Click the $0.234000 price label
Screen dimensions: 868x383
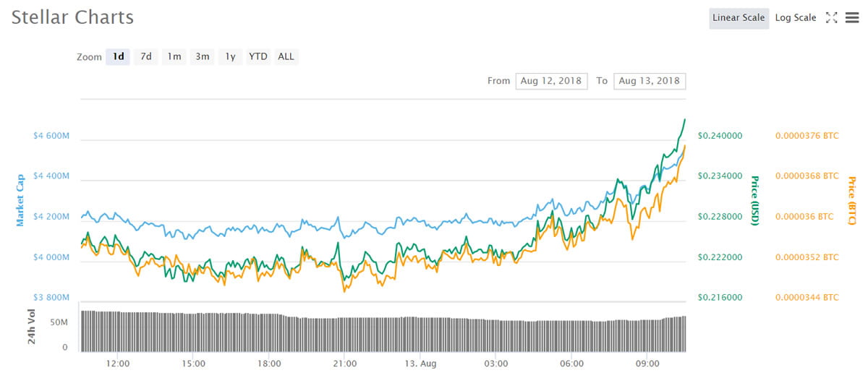720,176
